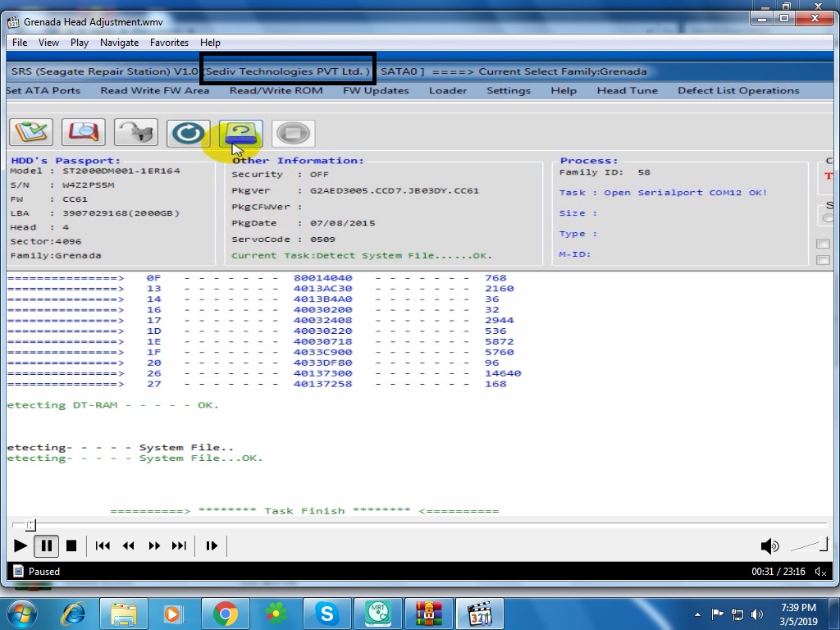Viewport: 840px width, 630px height.
Task: Open the Favorites menu
Action: point(169,43)
